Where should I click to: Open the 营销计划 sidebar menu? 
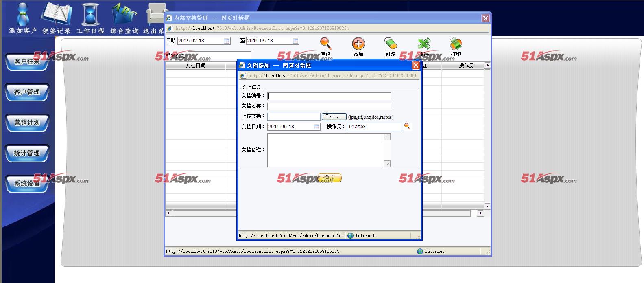click(x=27, y=123)
